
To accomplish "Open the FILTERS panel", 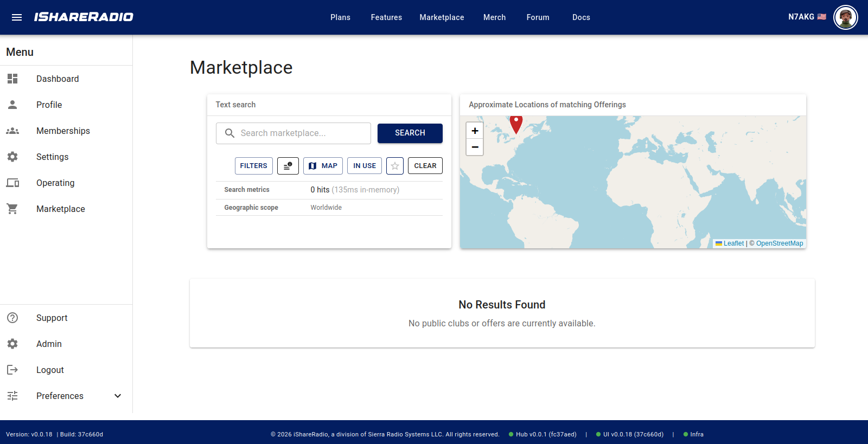I will tap(254, 166).
